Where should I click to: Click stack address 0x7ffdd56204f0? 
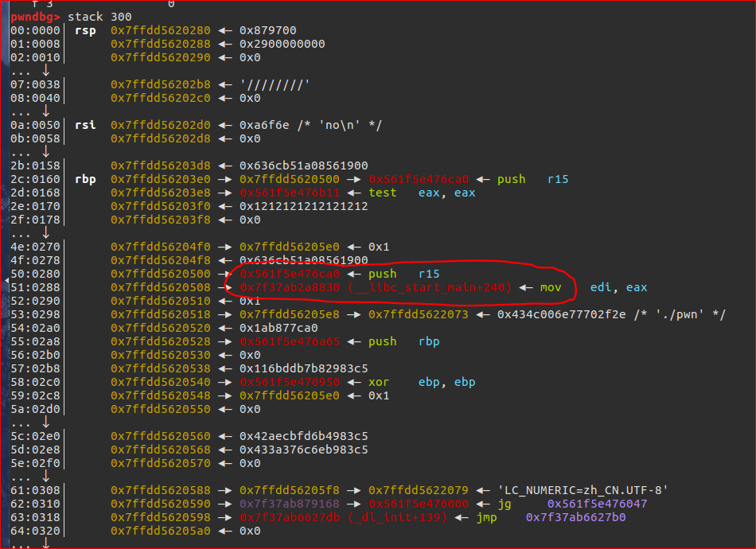[x=161, y=247]
